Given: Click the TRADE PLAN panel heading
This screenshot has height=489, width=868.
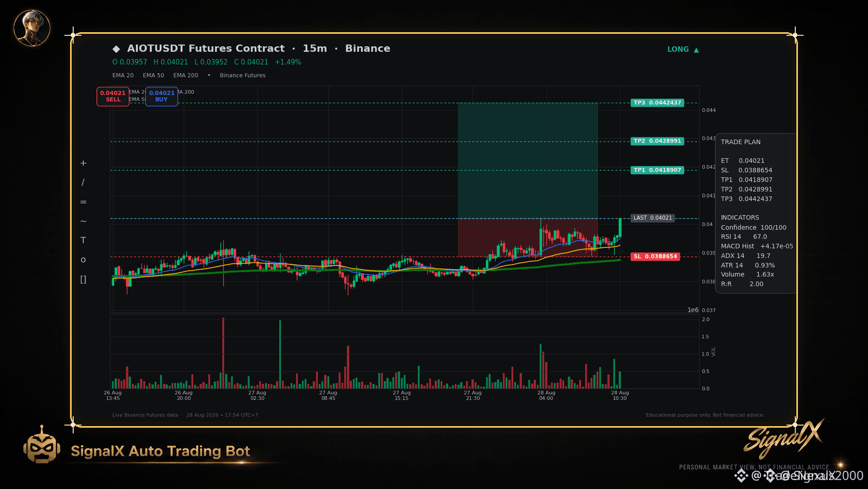Looking at the screenshot, I should (741, 142).
